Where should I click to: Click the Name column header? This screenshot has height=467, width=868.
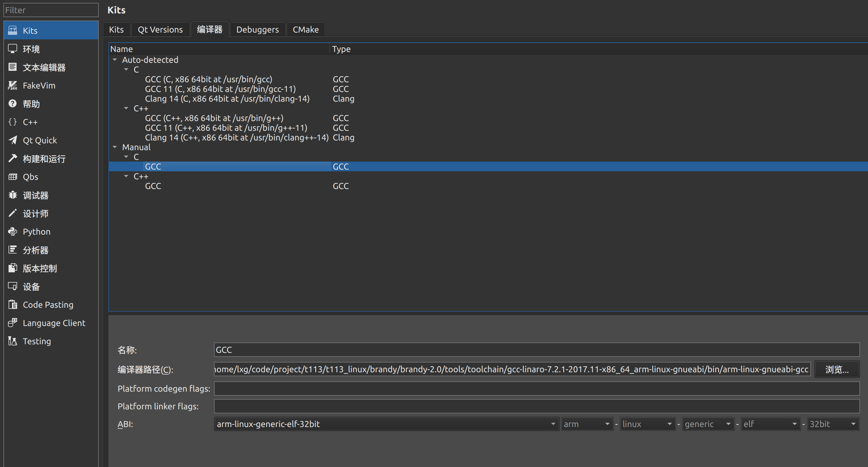pyautogui.click(x=219, y=49)
